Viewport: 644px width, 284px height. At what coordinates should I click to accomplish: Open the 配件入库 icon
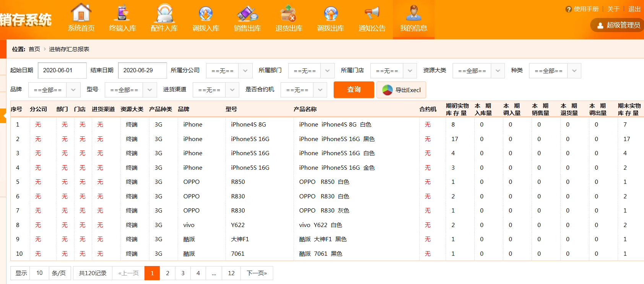pos(165,13)
